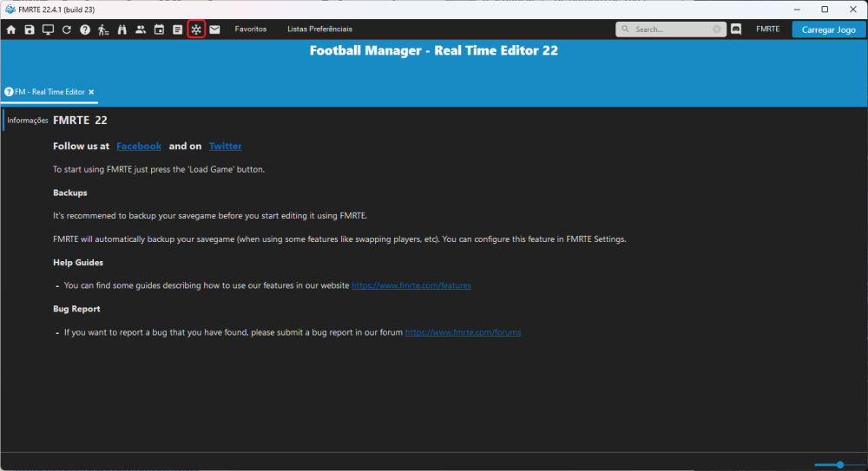Open the fmrte.com/features link
Viewport: 868px width, 471px height.
[411, 285]
